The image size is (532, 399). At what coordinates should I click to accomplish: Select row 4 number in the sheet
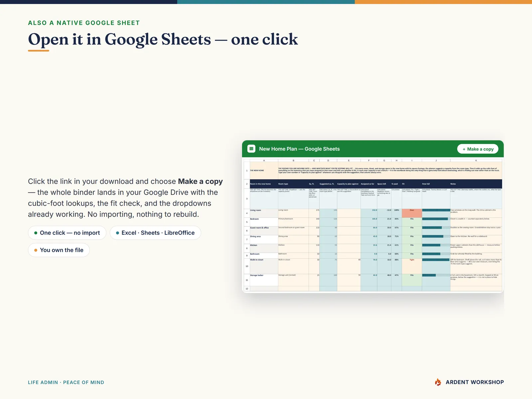[x=247, y=213]
